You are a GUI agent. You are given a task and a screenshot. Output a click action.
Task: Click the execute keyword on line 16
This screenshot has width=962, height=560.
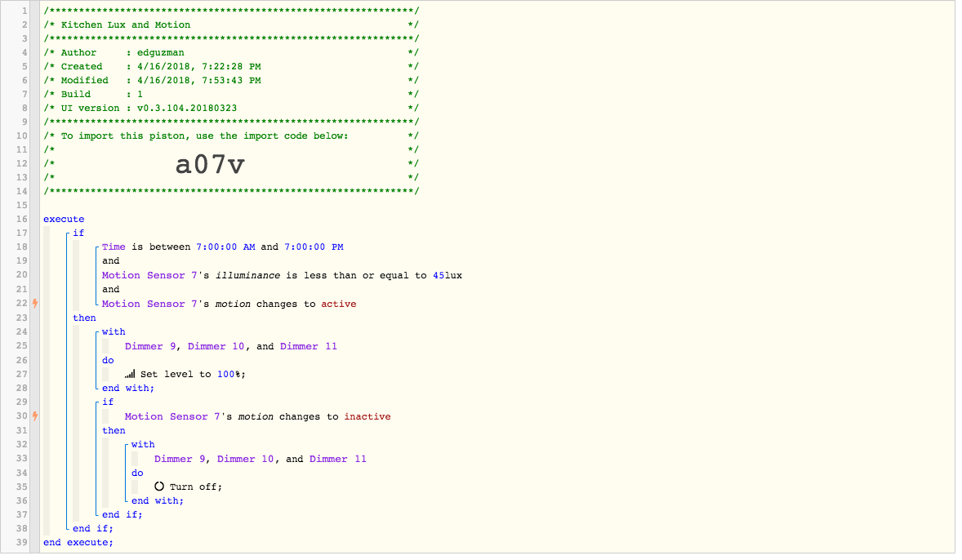[x=64, y=219]
